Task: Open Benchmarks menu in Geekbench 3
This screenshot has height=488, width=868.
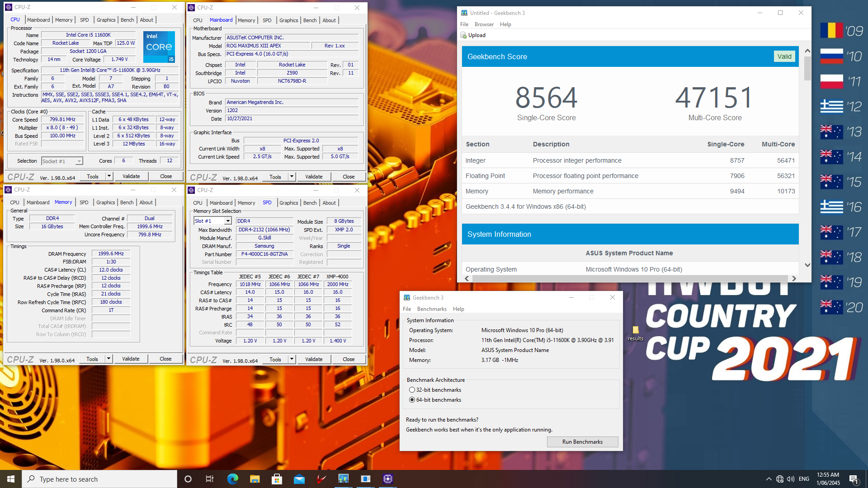Action: click(432, 309)
